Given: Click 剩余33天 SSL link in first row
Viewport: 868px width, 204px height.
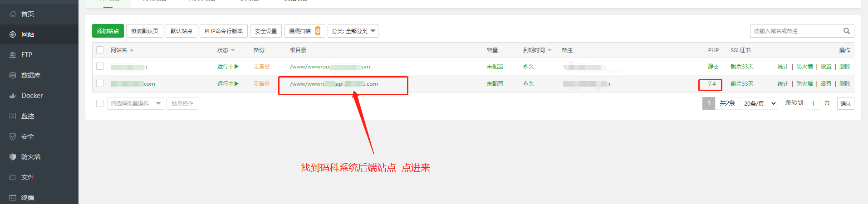Looking at the screenshot, I should [x=742, y=67].
